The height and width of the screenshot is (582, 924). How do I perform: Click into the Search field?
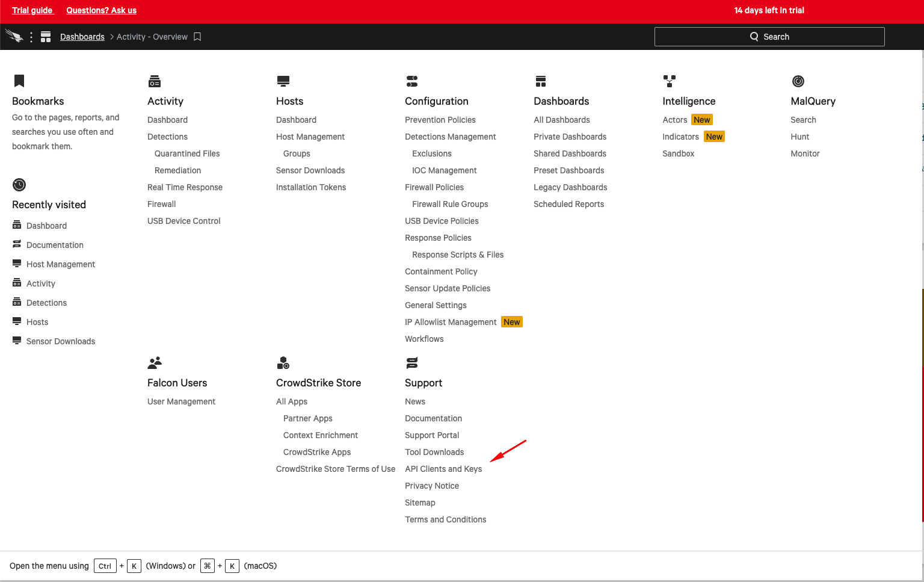[x=769, y=37]
